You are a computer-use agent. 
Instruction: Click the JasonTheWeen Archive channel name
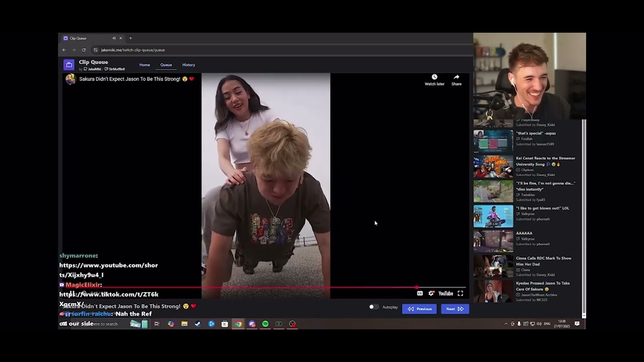click(539, 295)
